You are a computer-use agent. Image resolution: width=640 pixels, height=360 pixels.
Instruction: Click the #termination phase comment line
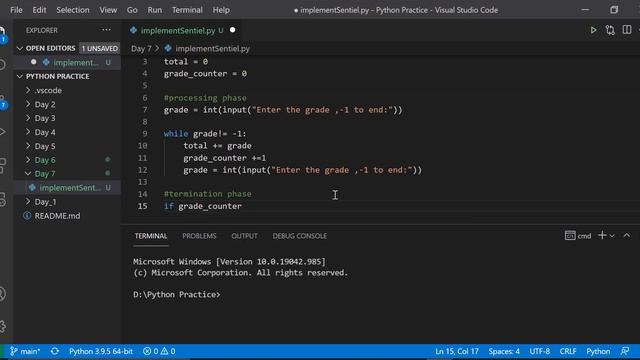[x=207, y=194]
